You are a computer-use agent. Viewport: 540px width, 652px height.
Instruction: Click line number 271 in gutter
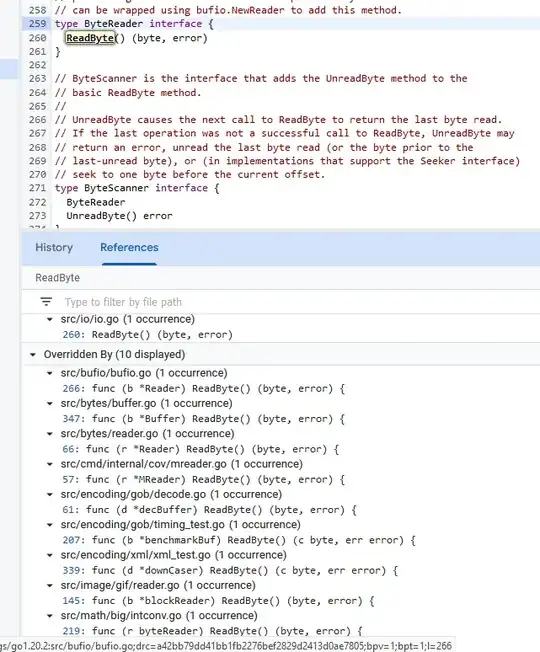(37, 188)
